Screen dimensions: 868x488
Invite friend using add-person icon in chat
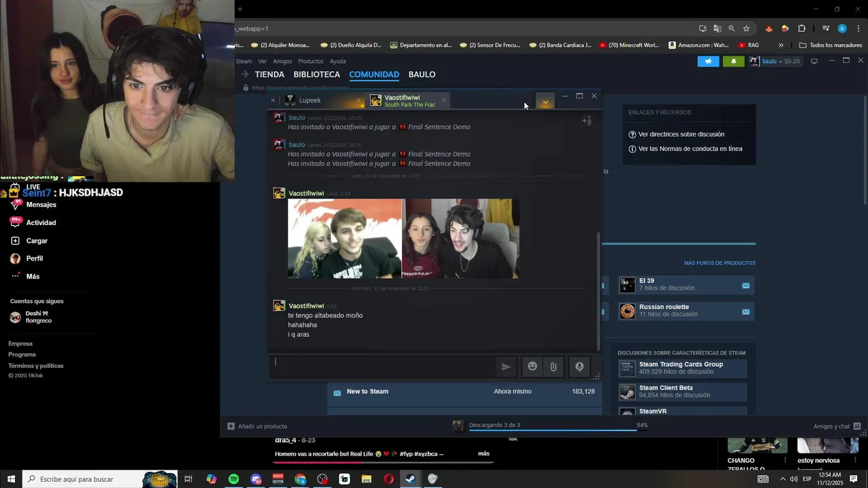[587, 121]
